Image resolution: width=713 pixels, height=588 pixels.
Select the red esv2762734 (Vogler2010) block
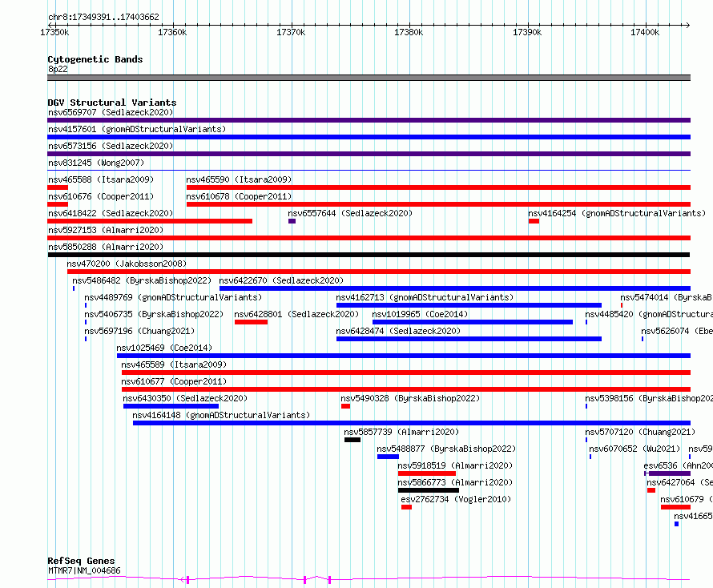click(x=406, y=507)
